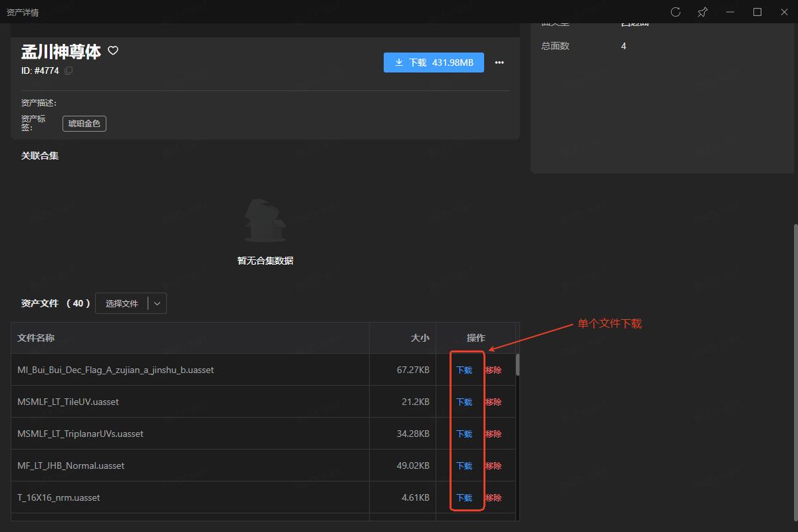Select the 琥珀金色 asset tag
This screenshot has height=532, width=798.
point(84,124)
